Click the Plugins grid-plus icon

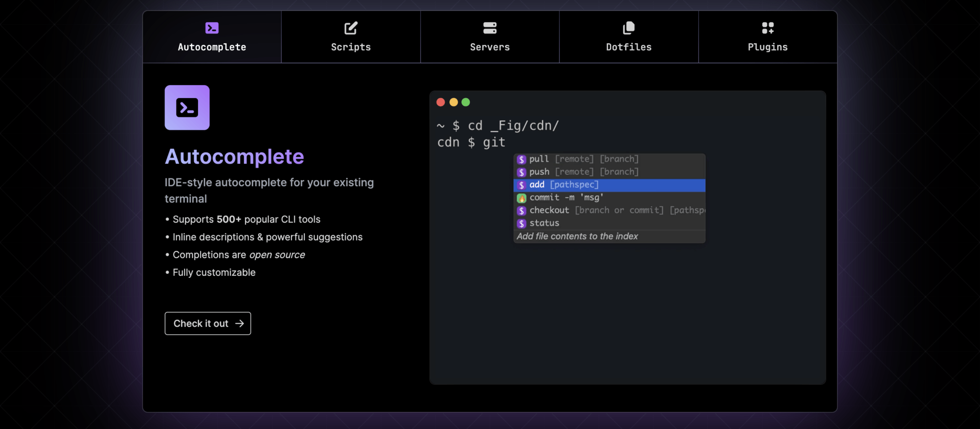(768, 28)
